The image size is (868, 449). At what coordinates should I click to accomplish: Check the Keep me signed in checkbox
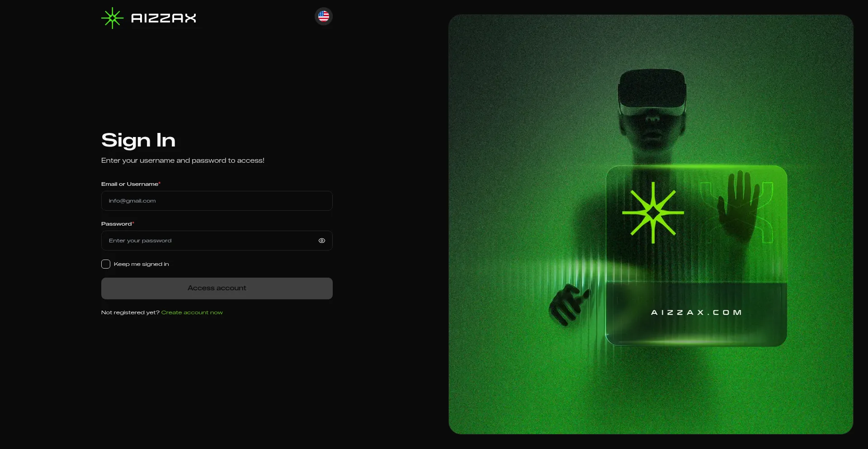(106, 264)
